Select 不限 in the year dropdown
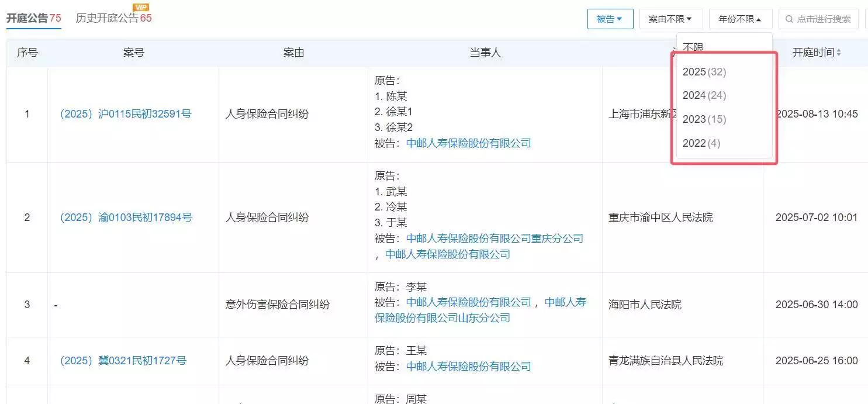Viewport: 868px width, 404px height. (693, 47)
